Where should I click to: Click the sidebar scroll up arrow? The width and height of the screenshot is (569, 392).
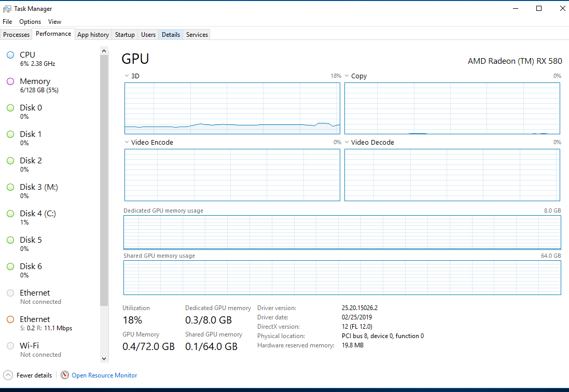coord(104,51)
